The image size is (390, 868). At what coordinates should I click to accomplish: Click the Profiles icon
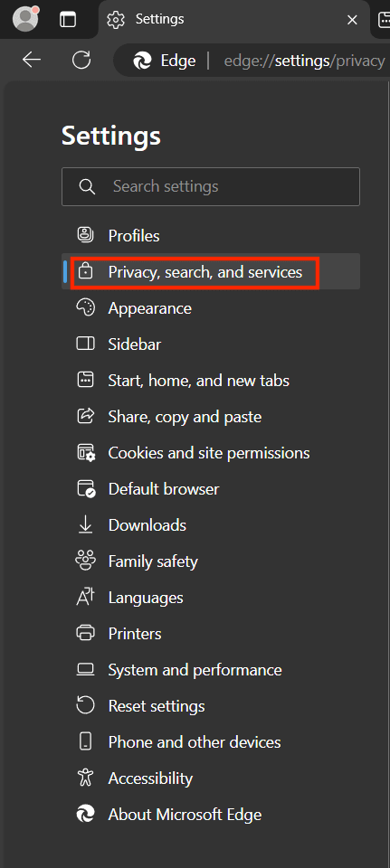tap(85, 235)
